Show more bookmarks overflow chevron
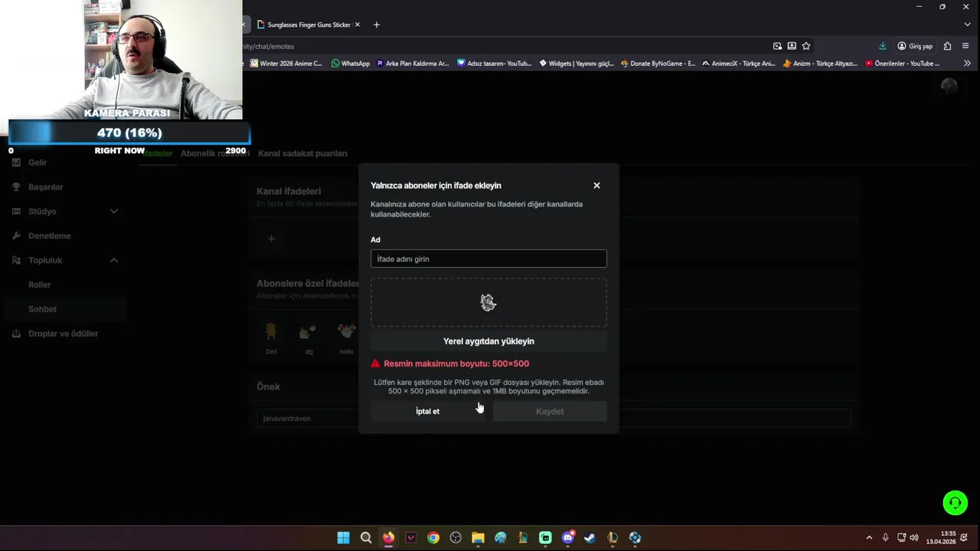This screenshot has width=980, height=551. tap(967, 64)
